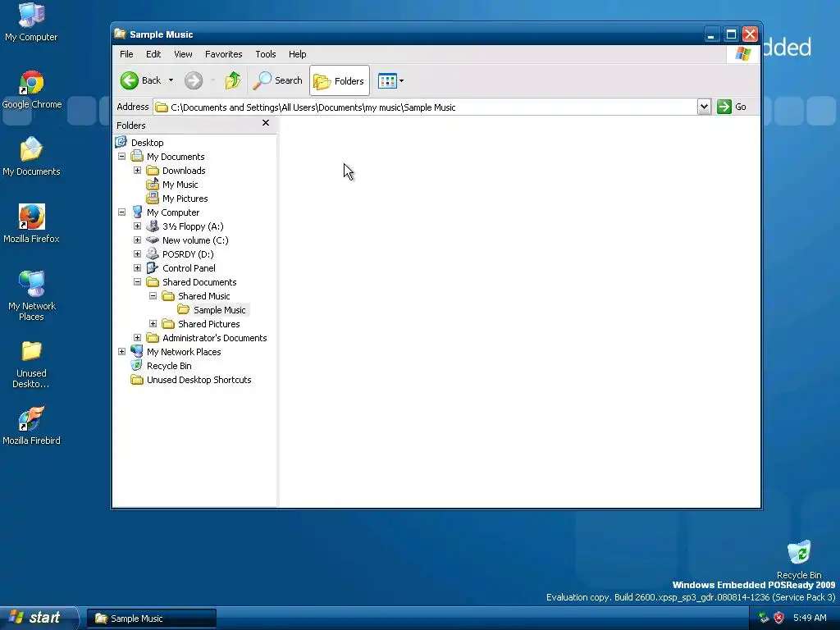This screenshot has width=840, height=630.
Task: Open the Views dropdown arrow
Action: point(401,81)
